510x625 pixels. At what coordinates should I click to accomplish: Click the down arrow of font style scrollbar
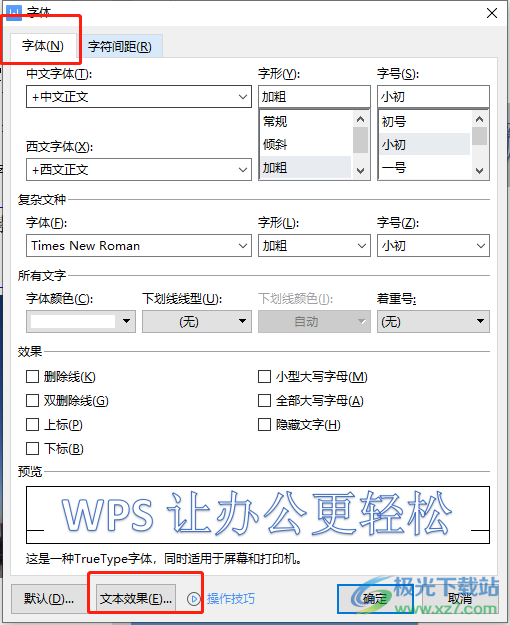coord(360,171)
